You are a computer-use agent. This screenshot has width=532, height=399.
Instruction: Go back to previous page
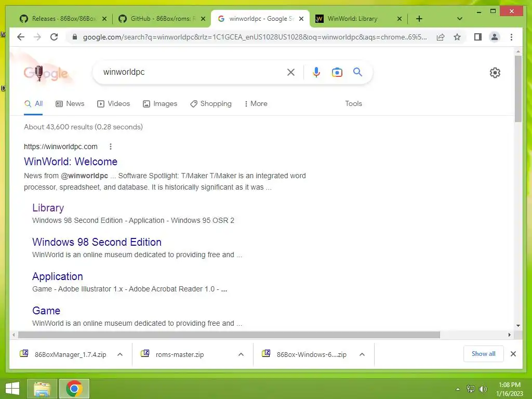click(21, 37)
